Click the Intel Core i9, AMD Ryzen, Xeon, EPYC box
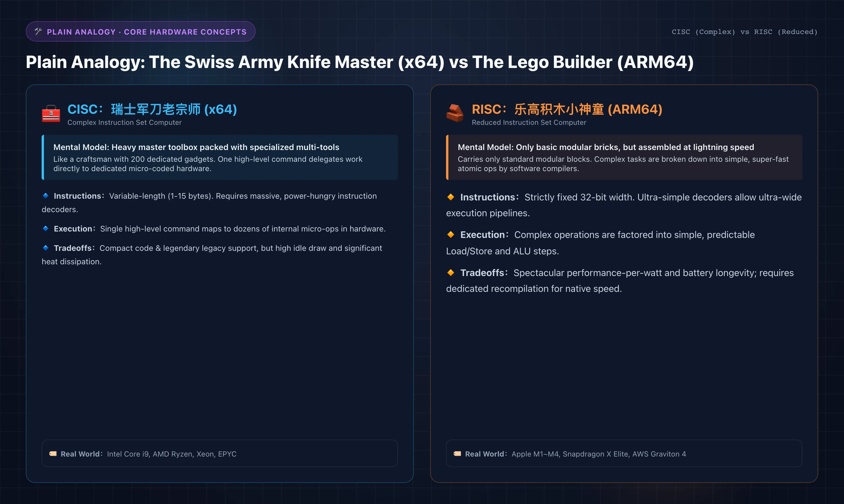This screenshot has width=844, height=504. [219, 453]
